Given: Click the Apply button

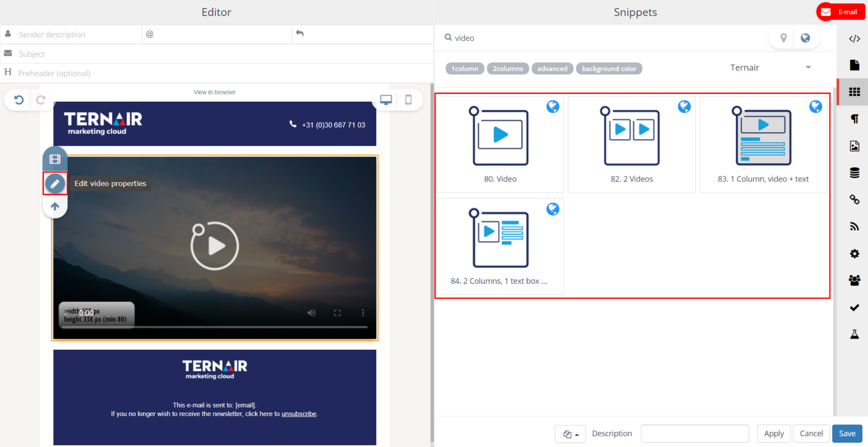Looking at the screenshot, I should (774, 433).
